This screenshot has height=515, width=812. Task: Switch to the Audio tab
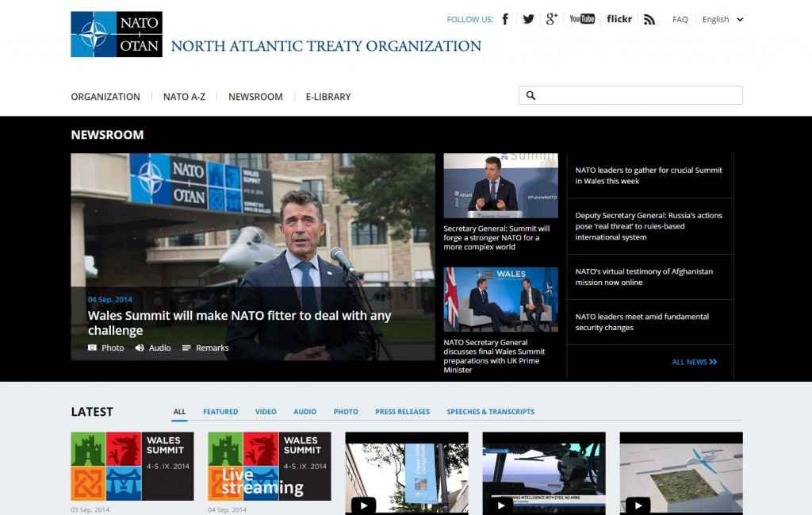click(x=305, y=412)
